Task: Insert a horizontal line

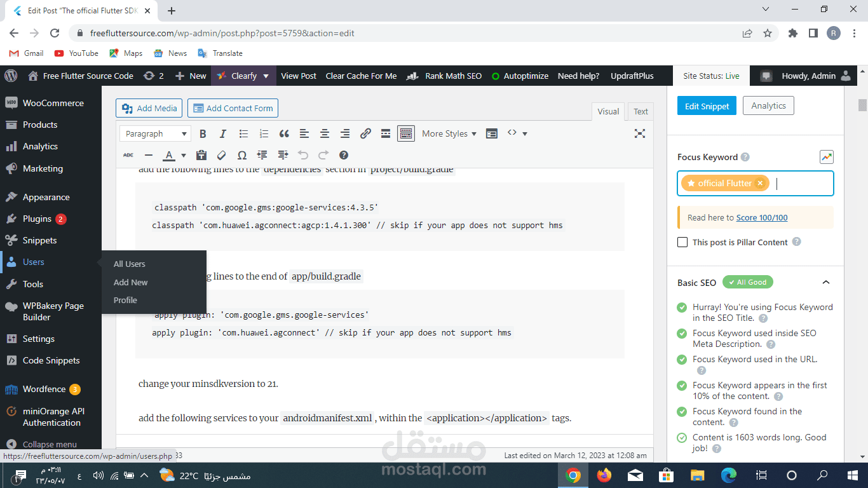Action: tap(149, 155)
